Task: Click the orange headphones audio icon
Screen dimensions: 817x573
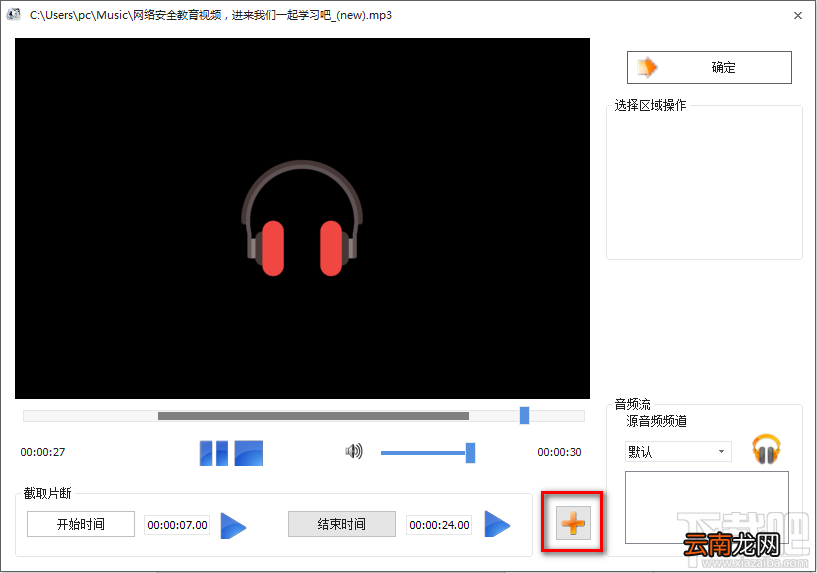Action: click(766, 449)
